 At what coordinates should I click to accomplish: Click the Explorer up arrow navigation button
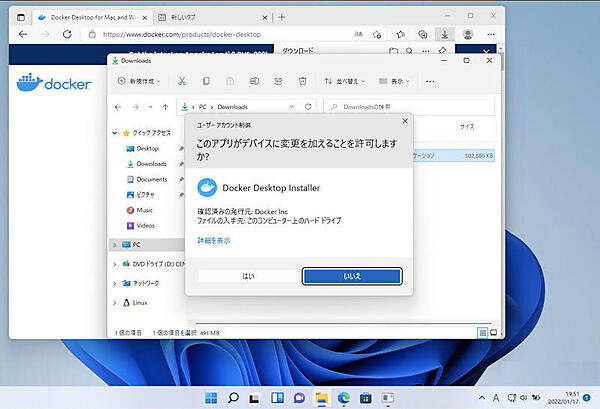(163, 106)
